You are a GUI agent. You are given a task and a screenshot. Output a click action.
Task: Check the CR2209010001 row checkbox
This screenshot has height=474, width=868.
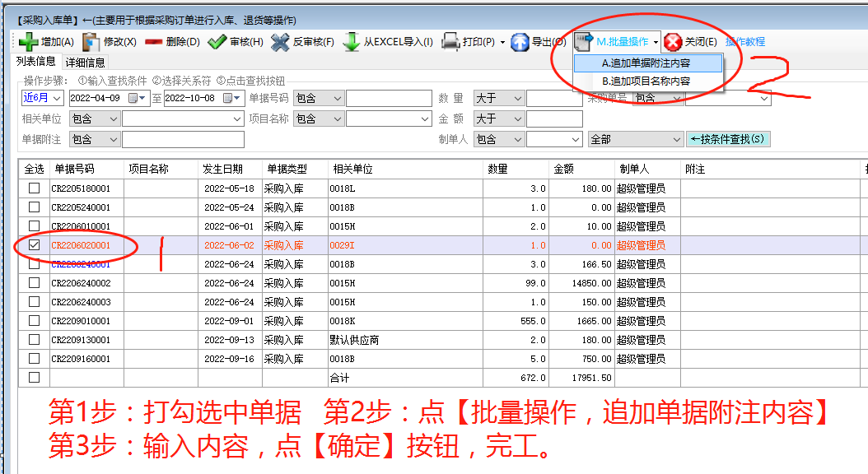[x=33, y=322]
